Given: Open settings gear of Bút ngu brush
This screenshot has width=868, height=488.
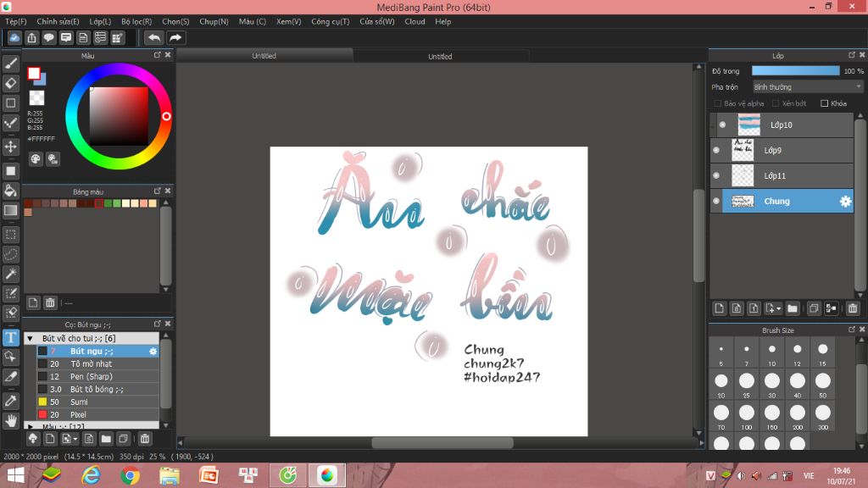Looking at the screenshot, I should click(x=153, y=352).
